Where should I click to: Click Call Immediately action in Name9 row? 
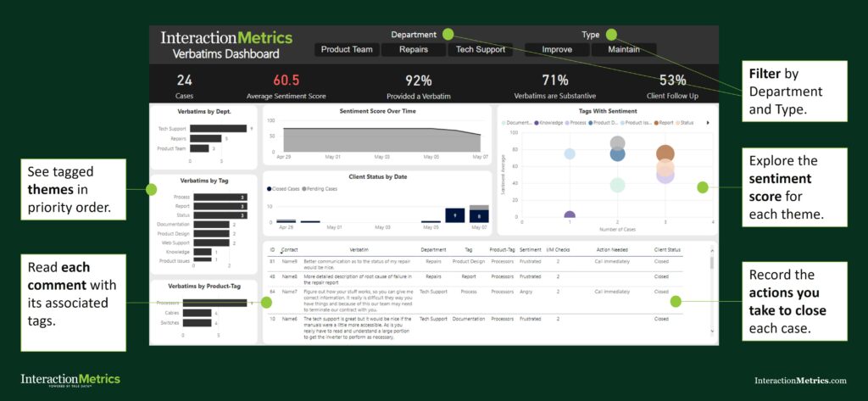click(610, 261)
